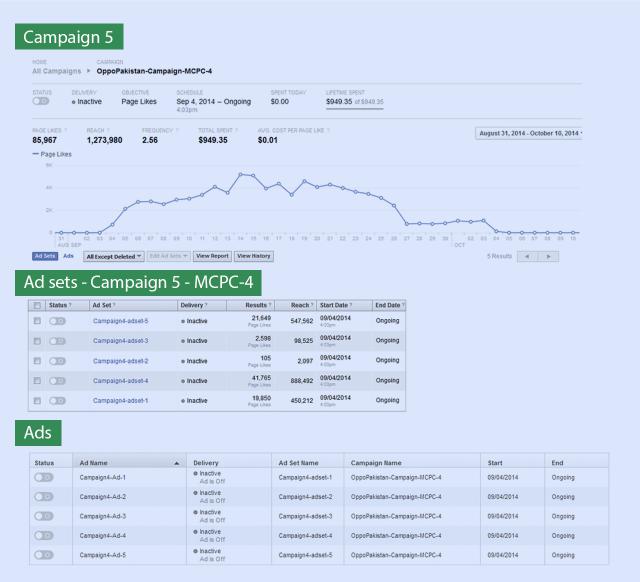Open the Campaign4-adset-2 link
640x582 pixels.
[x=120, y=361]
